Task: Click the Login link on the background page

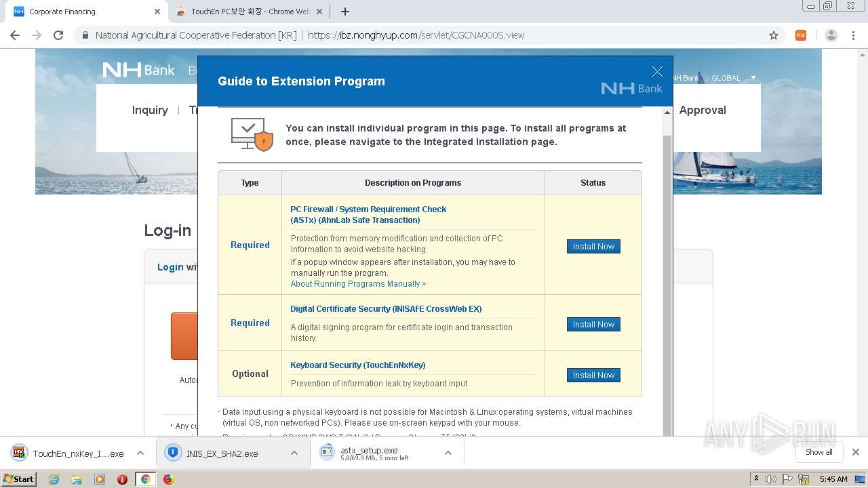Action: click(170, 267)
